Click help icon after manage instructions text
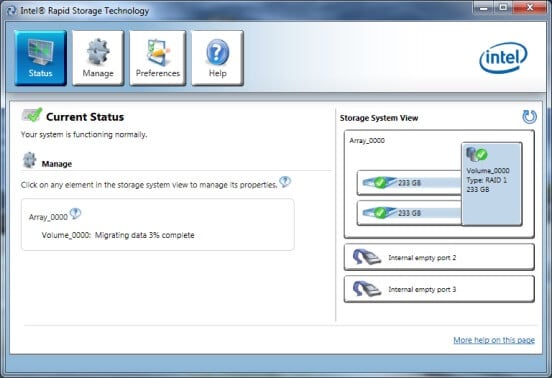The image size is (552, 378). click(x=285, y=182)
